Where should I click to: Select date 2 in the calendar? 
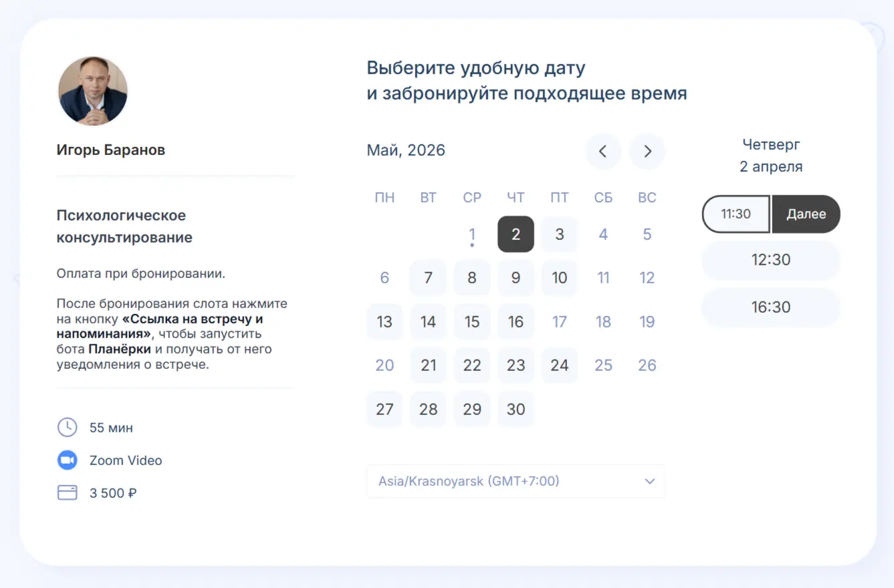(x=516, y=234)
